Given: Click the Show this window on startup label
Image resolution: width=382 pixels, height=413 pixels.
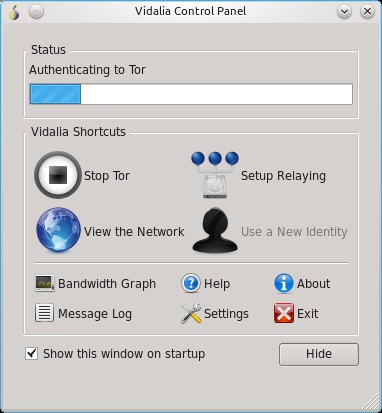Looking at the screenshot, I should (124, 354).
